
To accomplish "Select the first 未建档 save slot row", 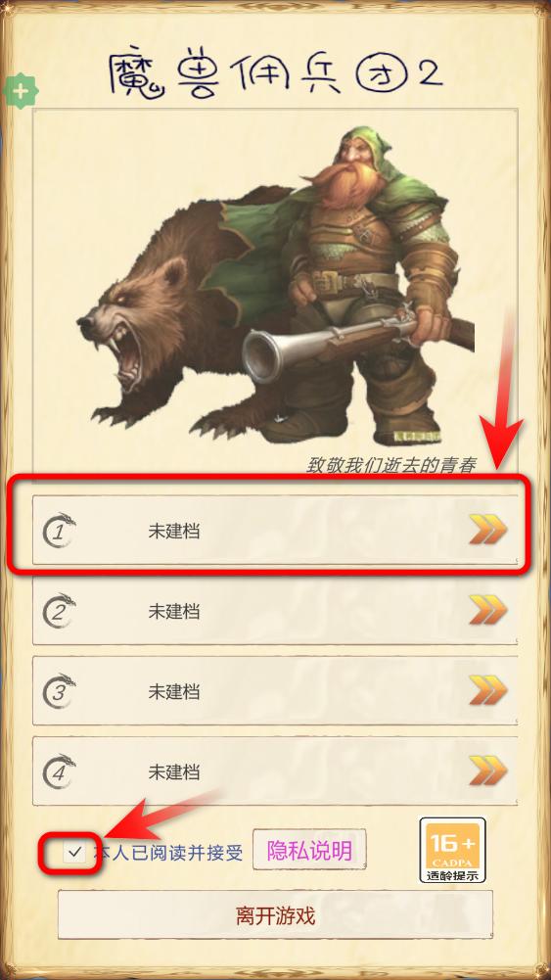I will tap(275, 531).
